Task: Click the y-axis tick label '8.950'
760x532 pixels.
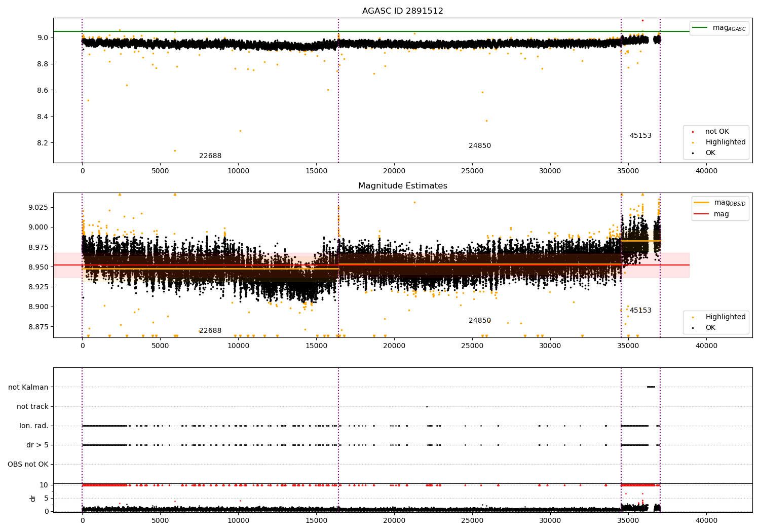Action: click(x=39, y=267)
